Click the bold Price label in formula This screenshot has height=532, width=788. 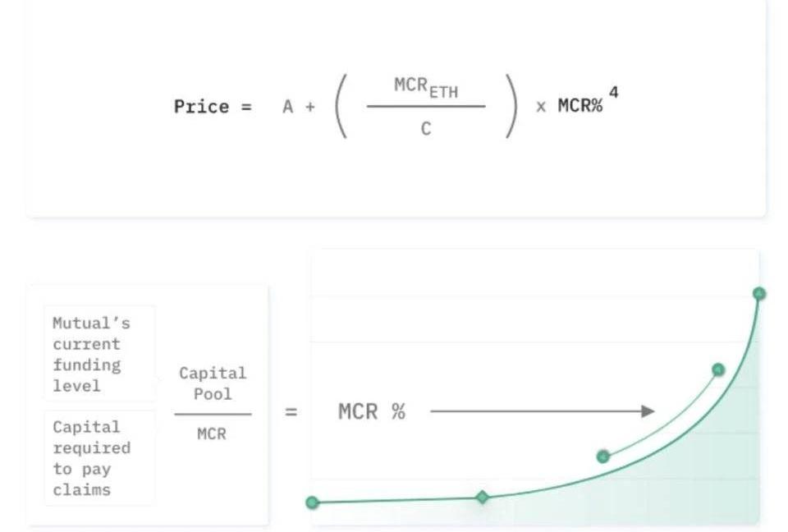[201, 107]
